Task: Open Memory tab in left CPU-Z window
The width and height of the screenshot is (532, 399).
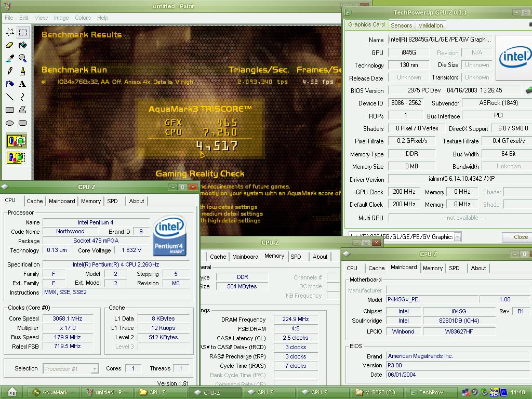Action: [91, 201]
